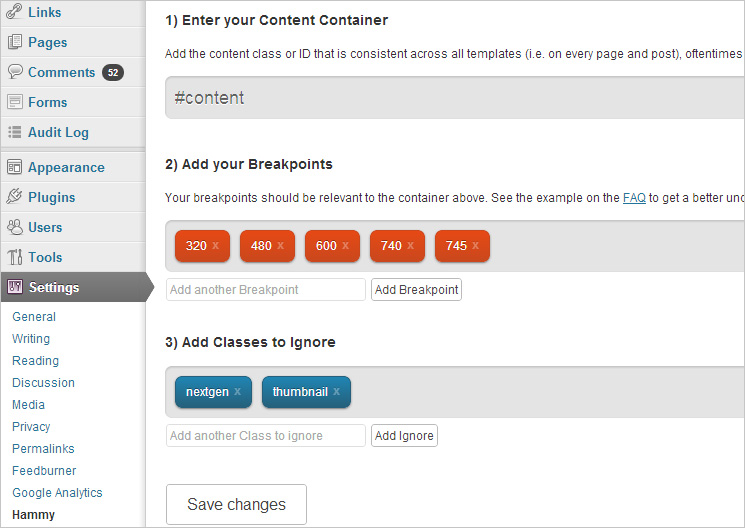Click the Audit Log list icon

[x=15, y=132]
